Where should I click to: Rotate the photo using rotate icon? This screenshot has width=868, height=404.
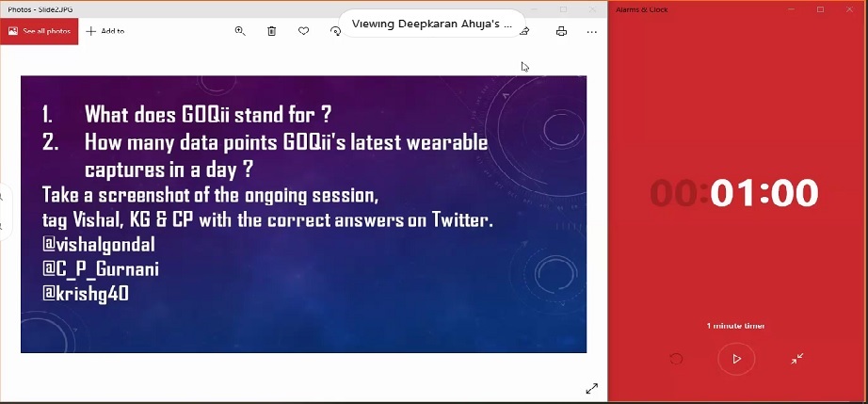coord(335,31)
